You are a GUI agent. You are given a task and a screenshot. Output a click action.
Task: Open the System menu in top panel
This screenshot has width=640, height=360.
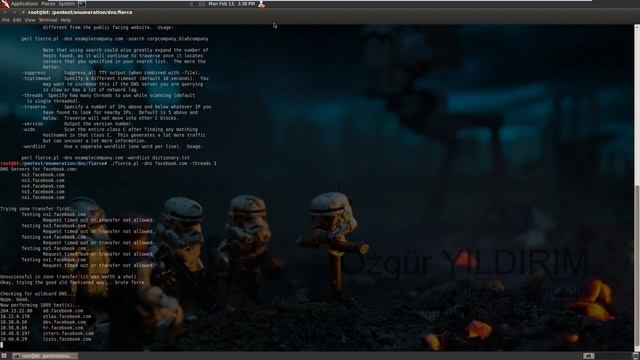tap(67, 4)
